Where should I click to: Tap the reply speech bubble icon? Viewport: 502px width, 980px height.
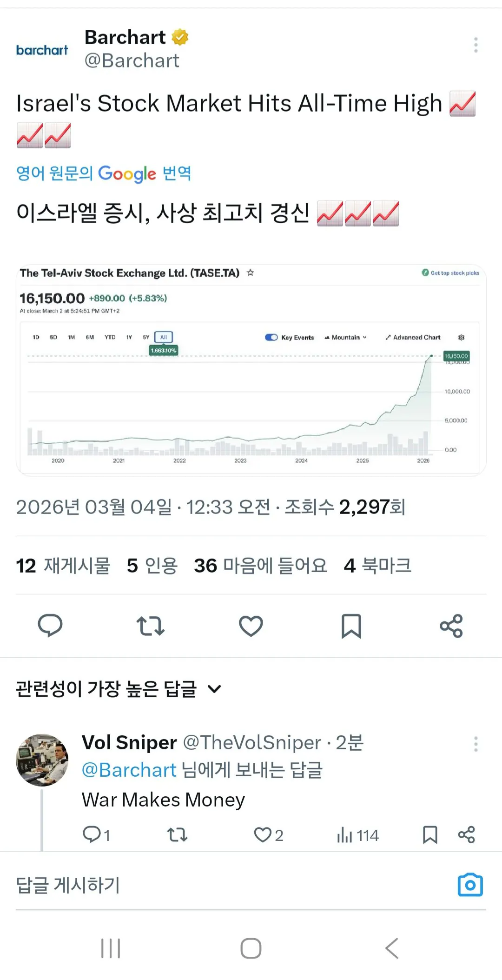(x=50, y=626)
